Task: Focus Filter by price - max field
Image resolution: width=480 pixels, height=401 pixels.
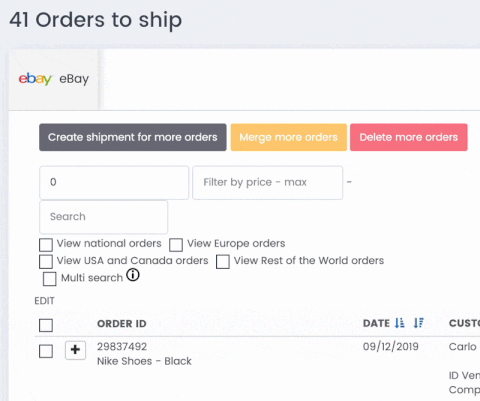Action: (267, 183)
